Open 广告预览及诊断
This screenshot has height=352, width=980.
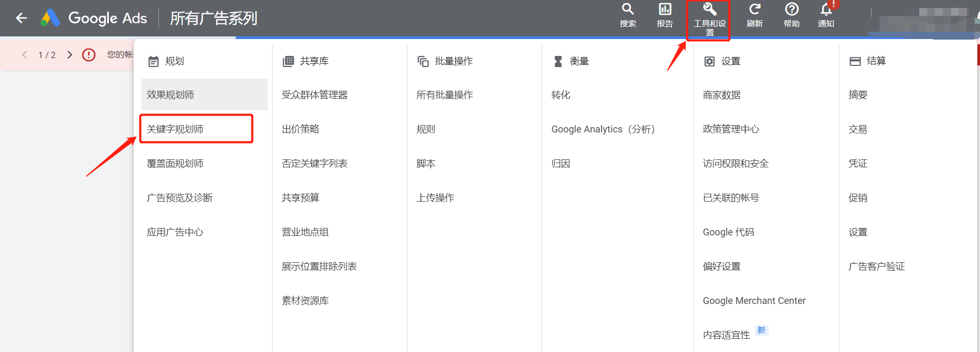point(180,198)
